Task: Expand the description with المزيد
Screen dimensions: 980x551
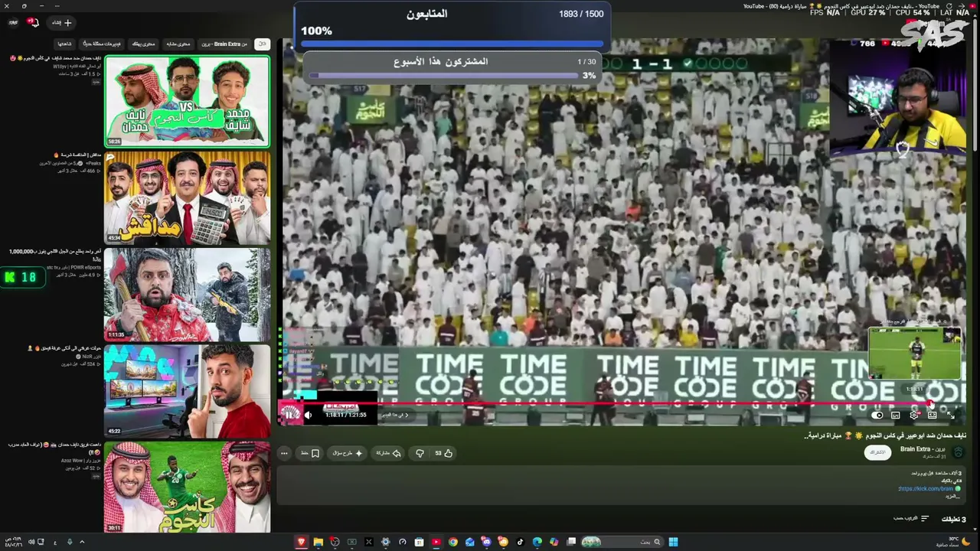Action: (952, 496)
